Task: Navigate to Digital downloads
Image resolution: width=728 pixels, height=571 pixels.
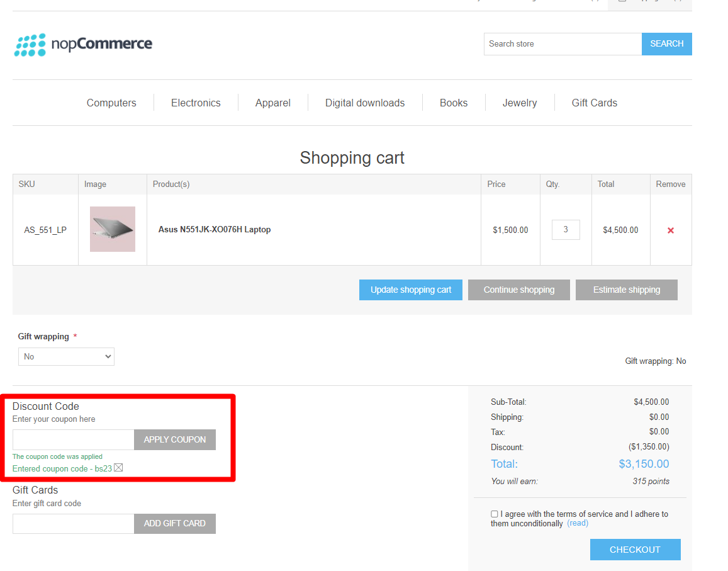Action: [365, 103]
